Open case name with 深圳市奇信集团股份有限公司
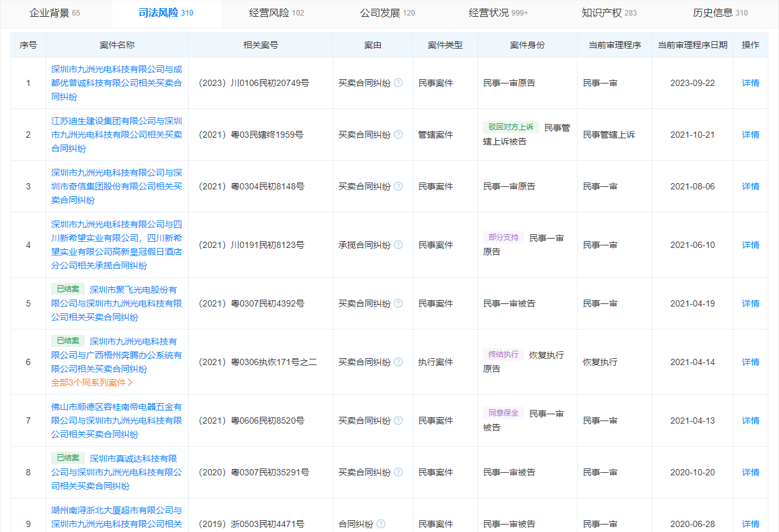This screenshot has height=532, width=779. tap(117, 186)
